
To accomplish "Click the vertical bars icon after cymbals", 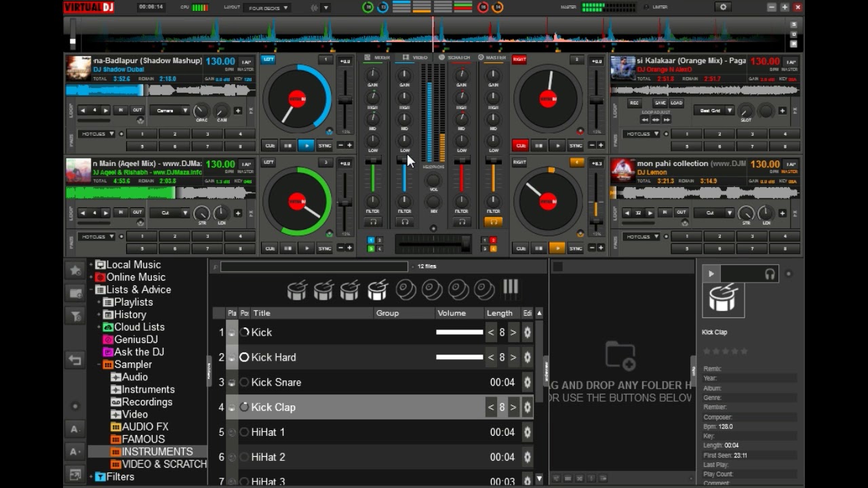I will pos(511,288).
